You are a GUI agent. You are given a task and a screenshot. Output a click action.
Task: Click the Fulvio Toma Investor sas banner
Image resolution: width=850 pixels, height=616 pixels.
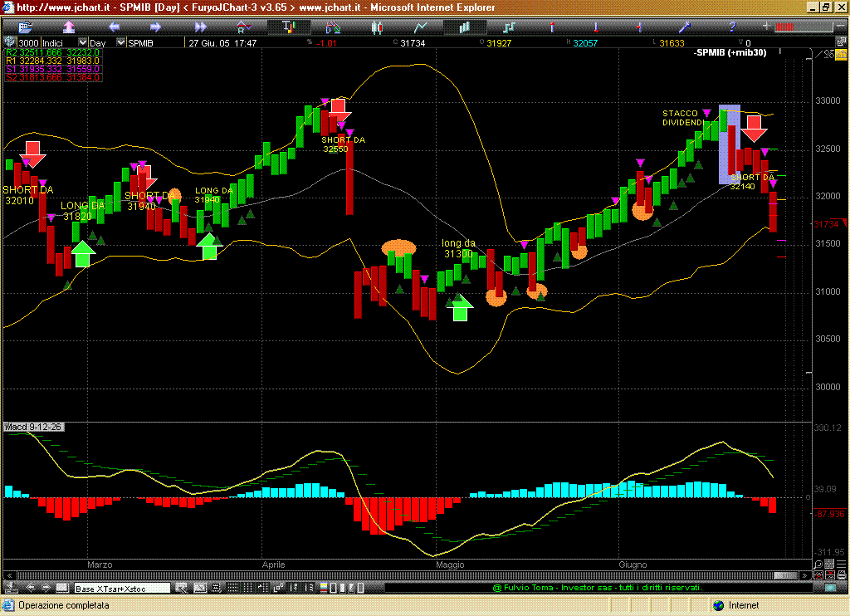(x=596, y=588)
